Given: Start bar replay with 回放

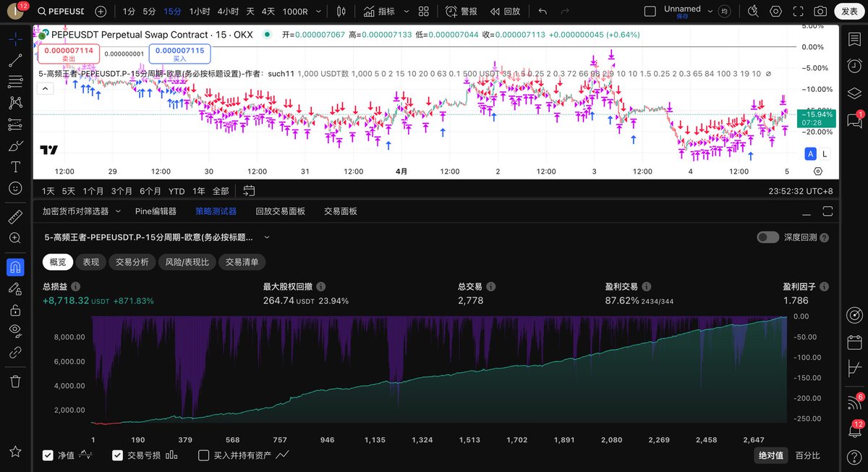Looking at the screenshot, I should click(505, 12).
